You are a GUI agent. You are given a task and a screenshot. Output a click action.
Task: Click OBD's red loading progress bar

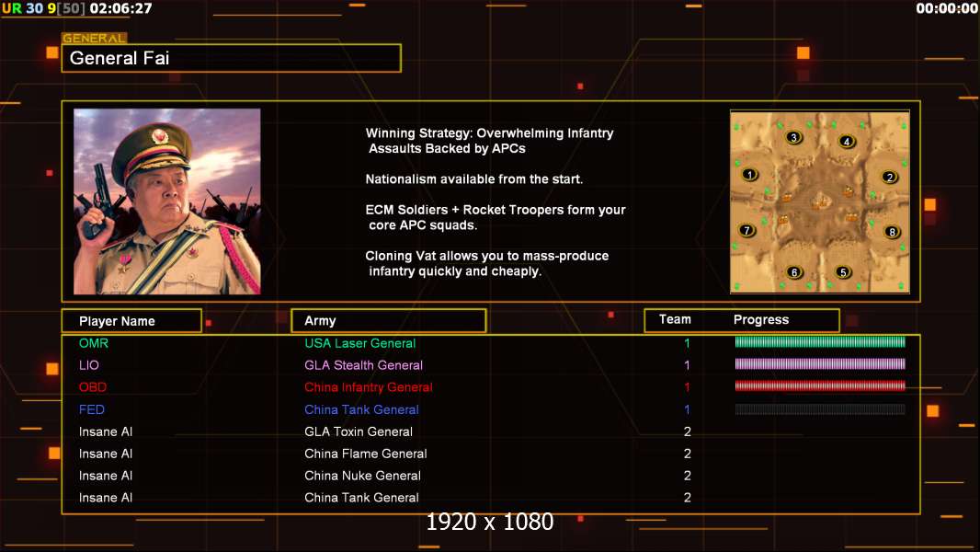[820, 385]
